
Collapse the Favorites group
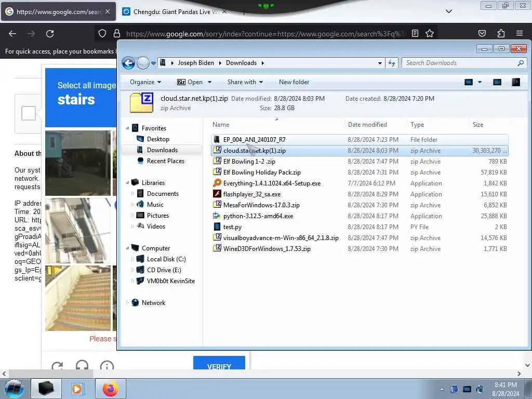[x=128, y=128]
